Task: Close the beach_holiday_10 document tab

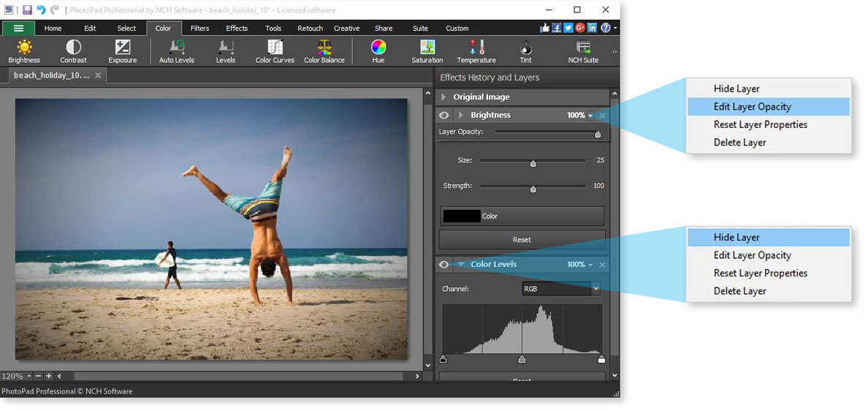Action: point(99,75)
